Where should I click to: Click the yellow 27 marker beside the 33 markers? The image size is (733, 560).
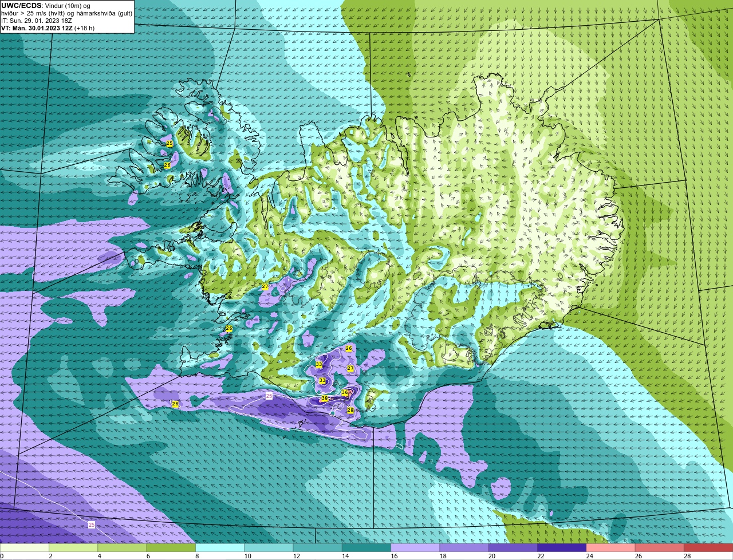point(350,368)
